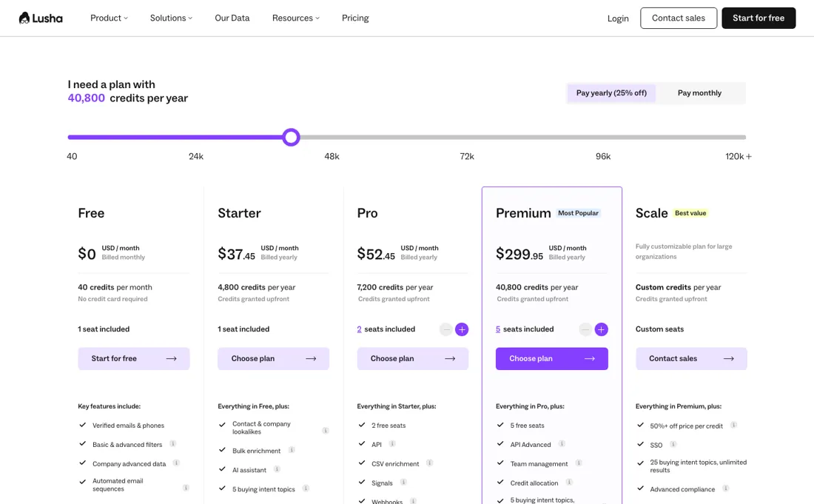Show info for 50%+ off price per credit
This screenshot has height=504, width=814.
pyautogui.click(x=733, y=425)
